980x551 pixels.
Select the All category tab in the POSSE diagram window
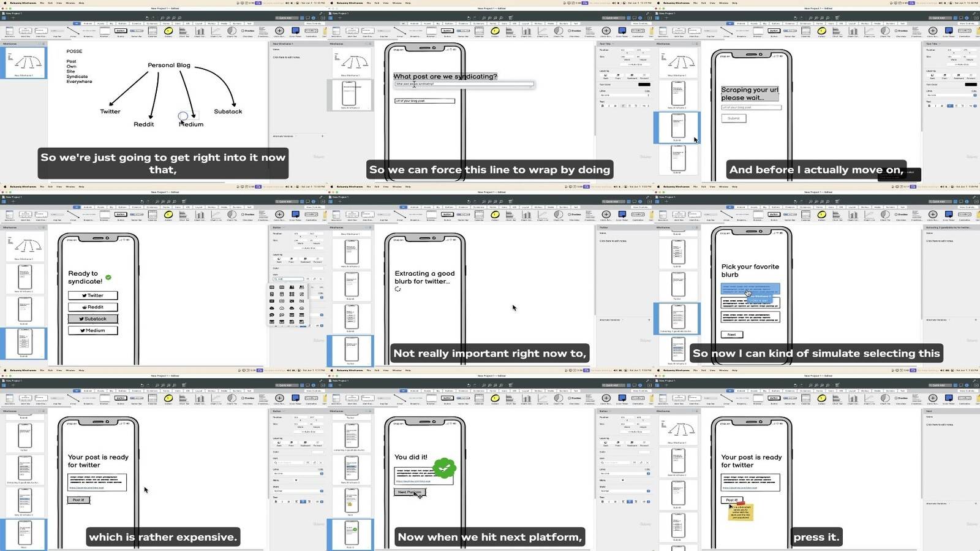(77, 23)
